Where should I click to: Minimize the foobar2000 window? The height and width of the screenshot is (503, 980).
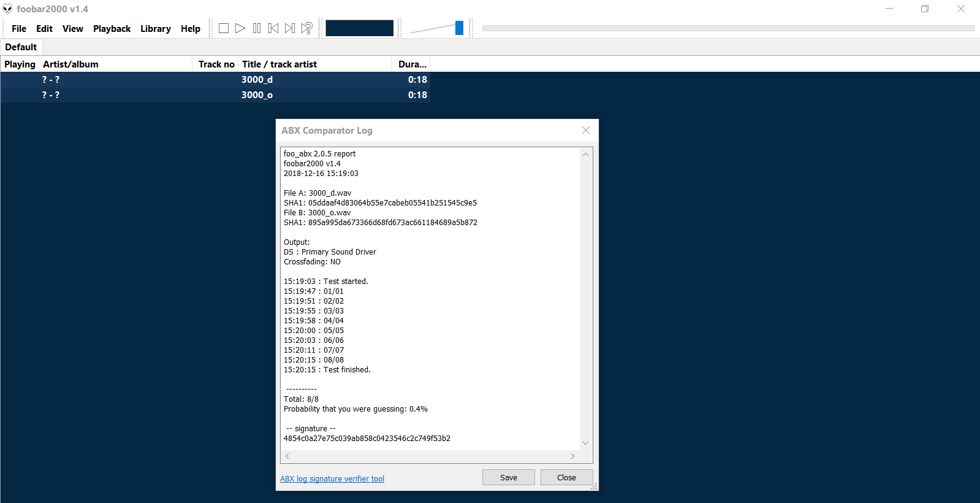tap(889, 9)
